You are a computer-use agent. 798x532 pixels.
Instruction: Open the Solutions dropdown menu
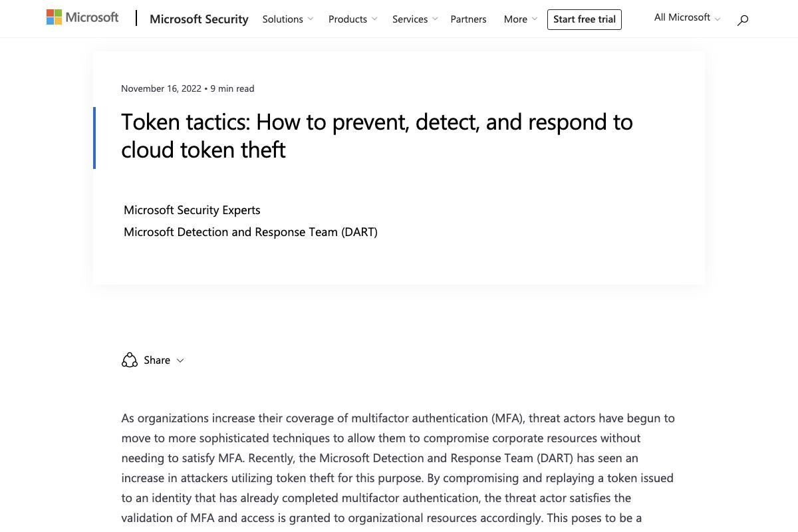[287, 19]
